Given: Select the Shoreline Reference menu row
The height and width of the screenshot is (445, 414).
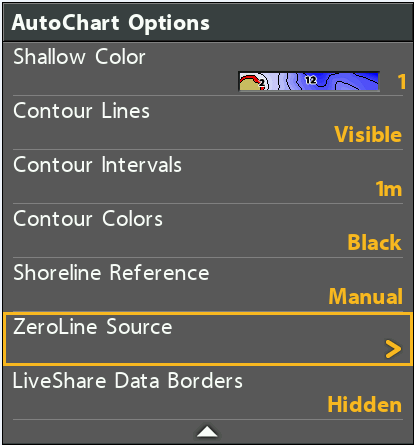Looking at the screenshot, I should (208, 285).
